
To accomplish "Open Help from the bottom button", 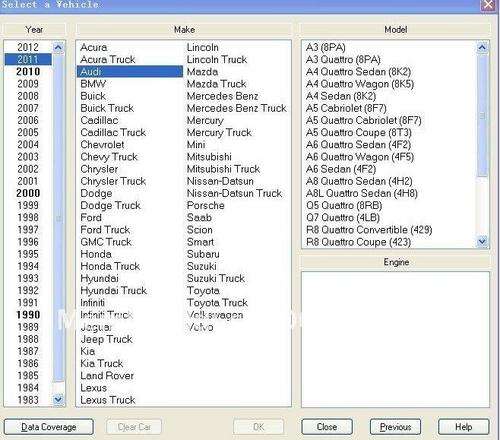I will click(x=463, y=427).
